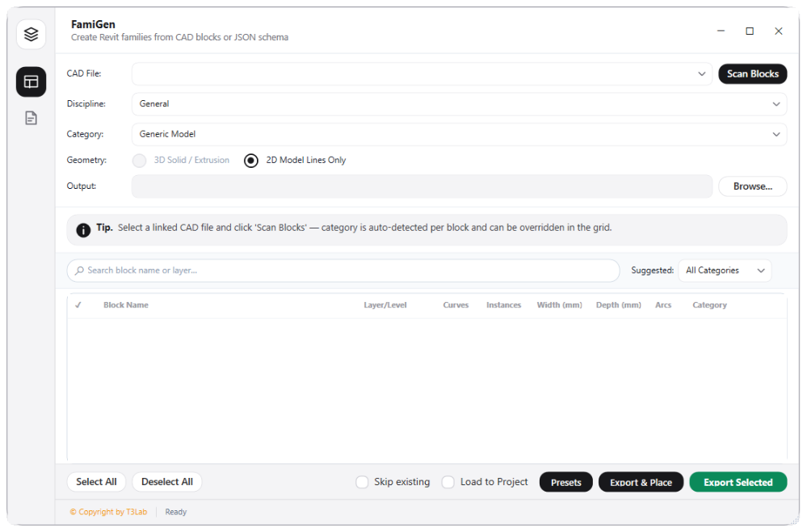The height and width of the screenshot is (532, 807).
Task: Click Select All button
Action: pyautogui.click(x=96, y=482)
